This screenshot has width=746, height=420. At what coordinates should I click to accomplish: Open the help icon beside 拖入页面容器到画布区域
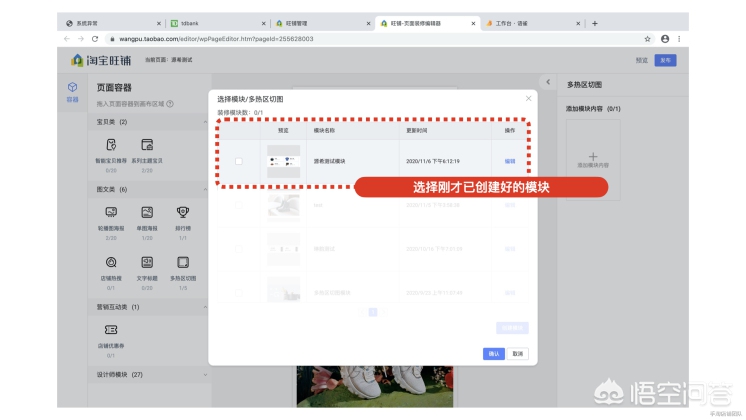[170, 104]
